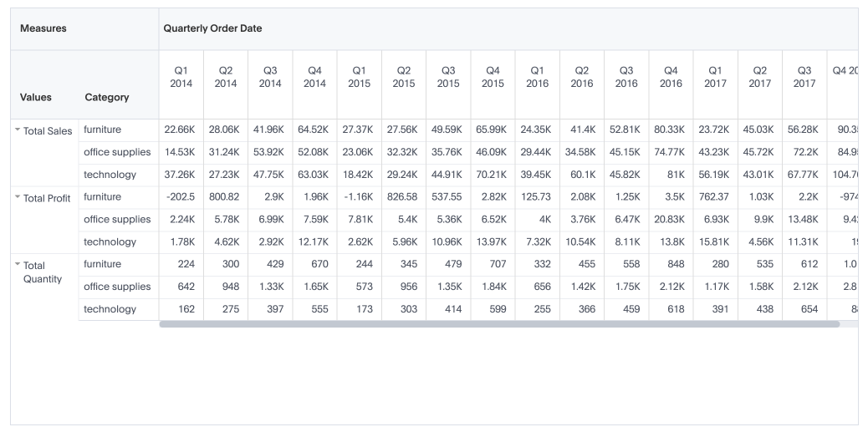
Task: Select the Values column header
Action: (x=36, y=97)
